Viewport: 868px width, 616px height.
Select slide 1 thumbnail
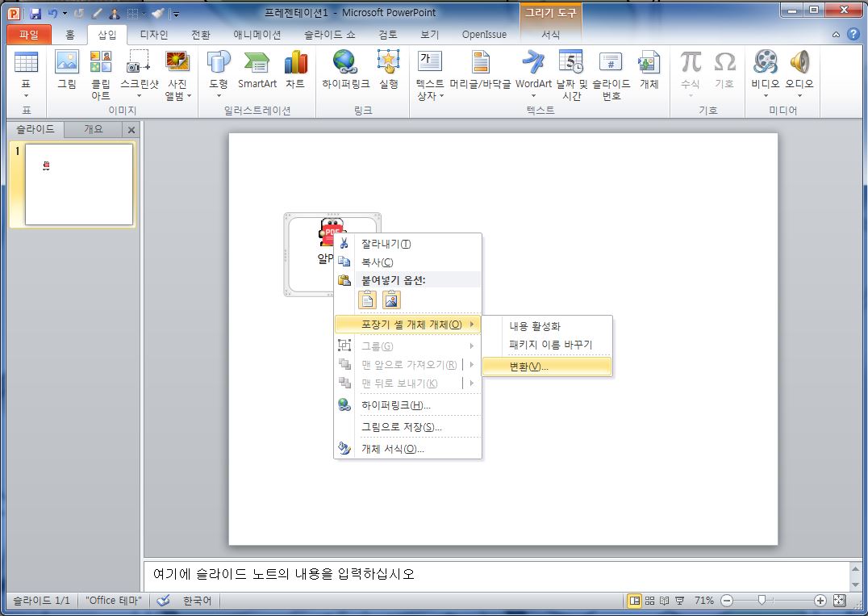78,184
